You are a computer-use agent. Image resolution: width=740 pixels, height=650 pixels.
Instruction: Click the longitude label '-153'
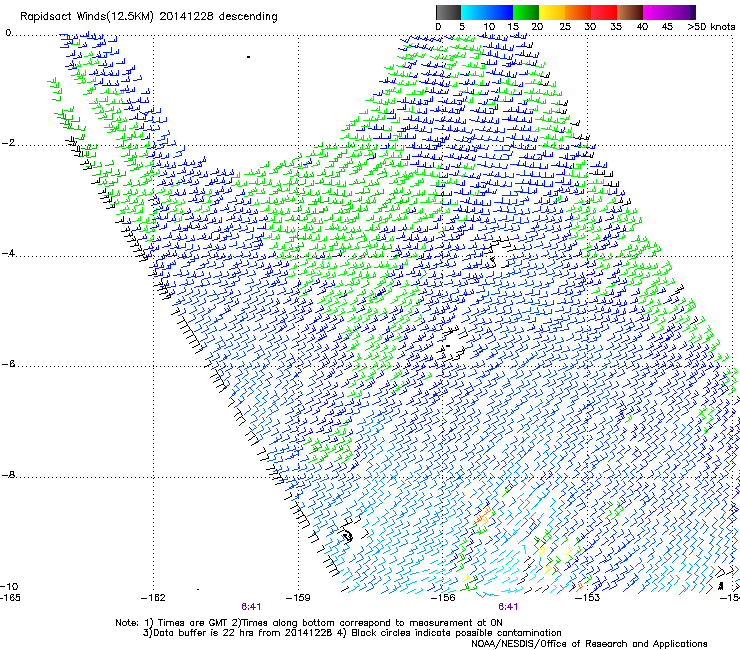(588, 598)
